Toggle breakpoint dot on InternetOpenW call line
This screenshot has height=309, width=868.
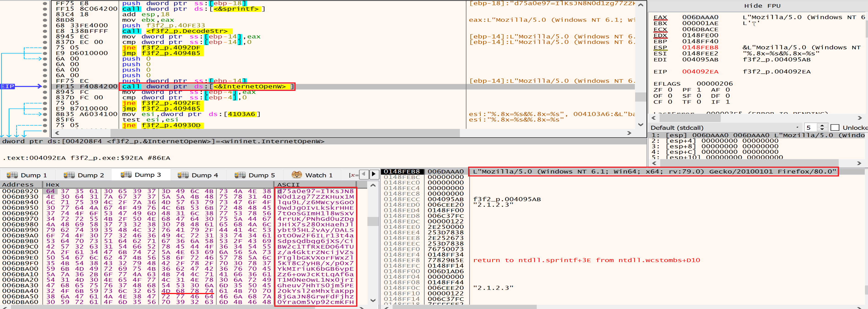45,87
